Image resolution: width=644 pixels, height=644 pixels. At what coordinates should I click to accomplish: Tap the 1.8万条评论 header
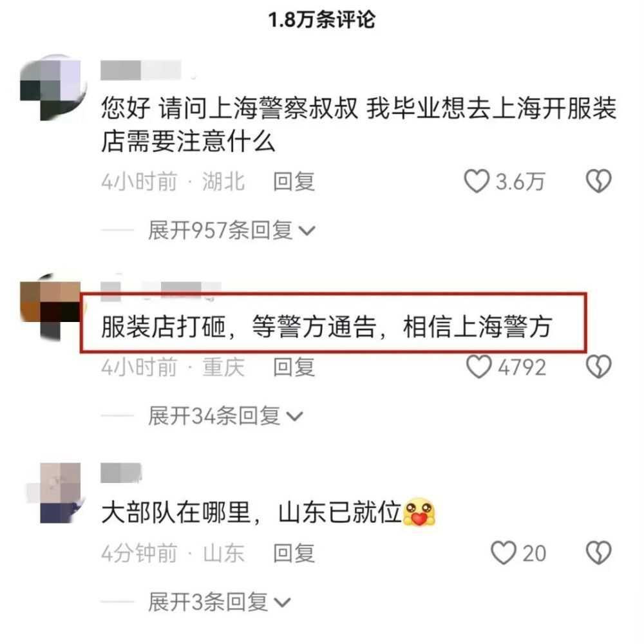pos(321,20)
